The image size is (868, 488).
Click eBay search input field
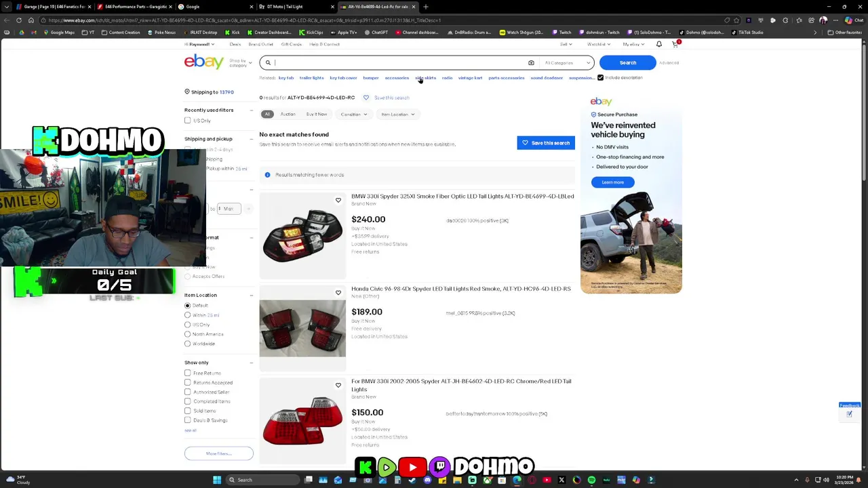(x=400, y=63)
